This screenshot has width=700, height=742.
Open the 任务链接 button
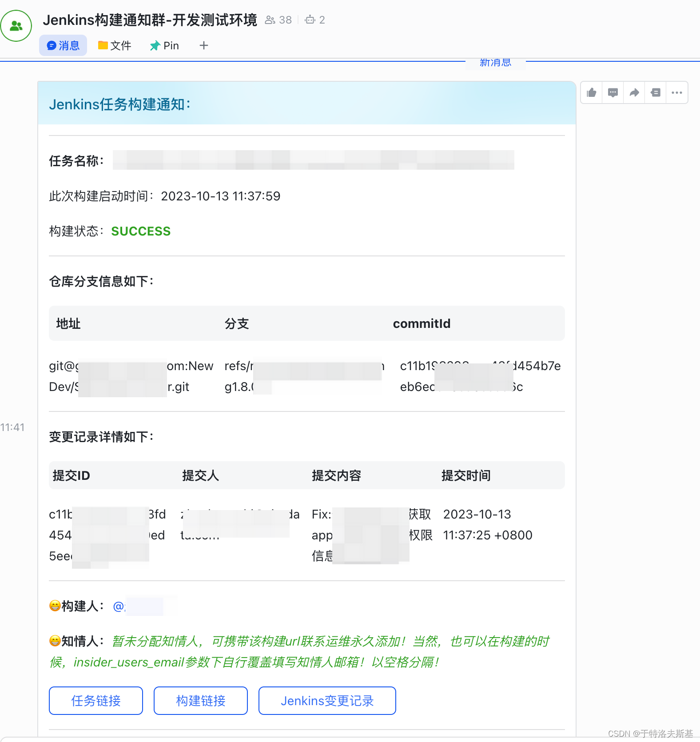[96, 701]
